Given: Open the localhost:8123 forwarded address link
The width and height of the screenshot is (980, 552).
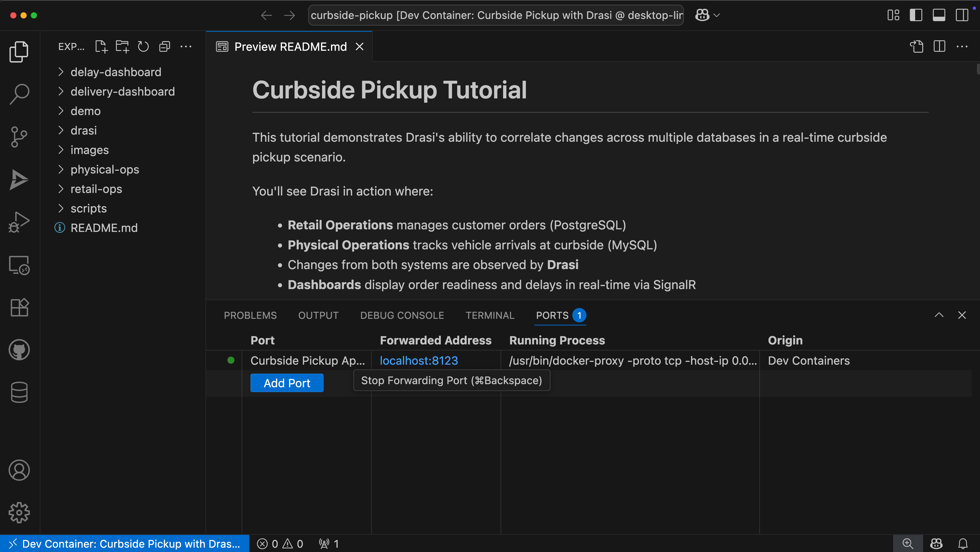Looking at the screenshot, I should pyautogui.click(x=418, y=360).
